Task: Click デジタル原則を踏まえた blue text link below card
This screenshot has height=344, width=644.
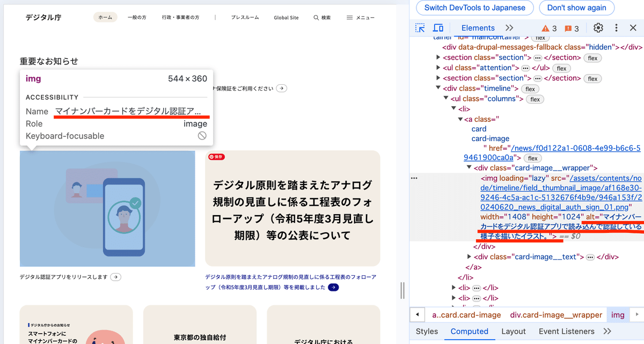Action: pyautogui.click(x=291, y=282)
